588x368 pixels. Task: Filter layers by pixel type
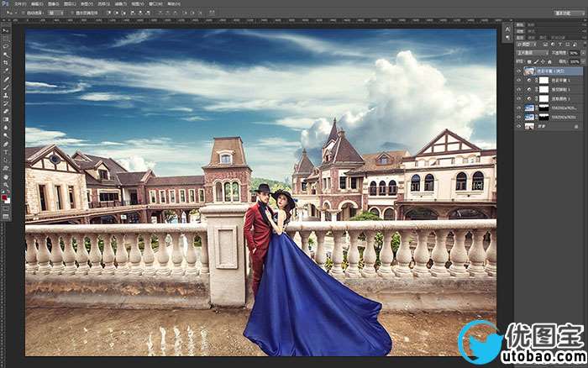point(545,45)
